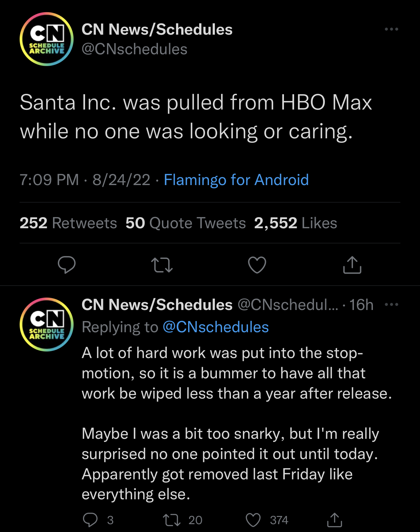Screen dimensions: 420x532
Task: View the 50 Quote Tweets list
Action: 185,223
